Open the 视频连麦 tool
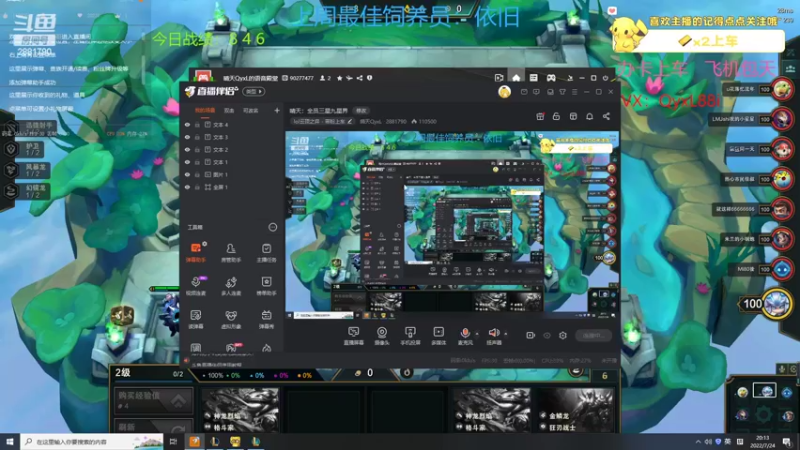This screenshot has height=450, width=800. [195, 286]
